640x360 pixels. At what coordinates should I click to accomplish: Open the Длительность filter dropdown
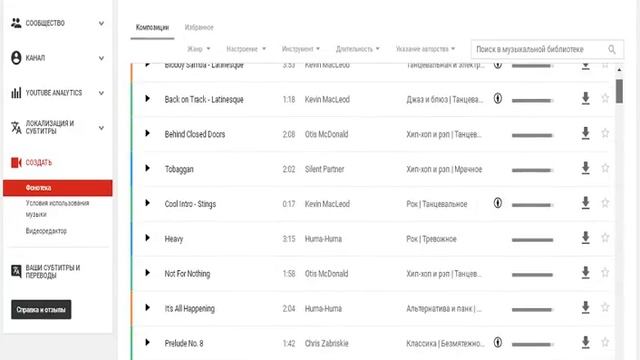tap(358, 49)
